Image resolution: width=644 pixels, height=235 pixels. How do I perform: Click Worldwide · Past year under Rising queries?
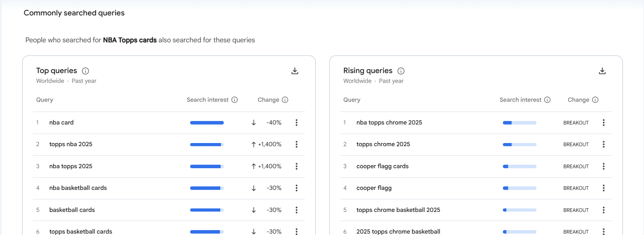coord(373,81)
